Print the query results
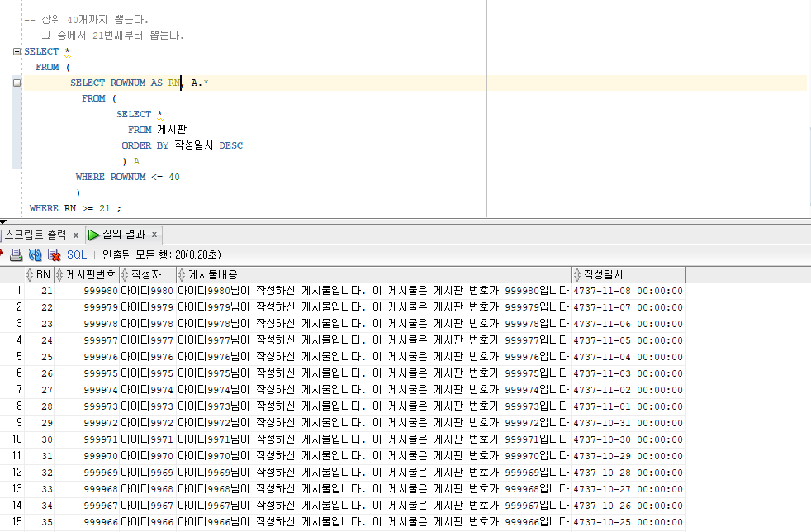Screen dimensions: 811x532 16,254
